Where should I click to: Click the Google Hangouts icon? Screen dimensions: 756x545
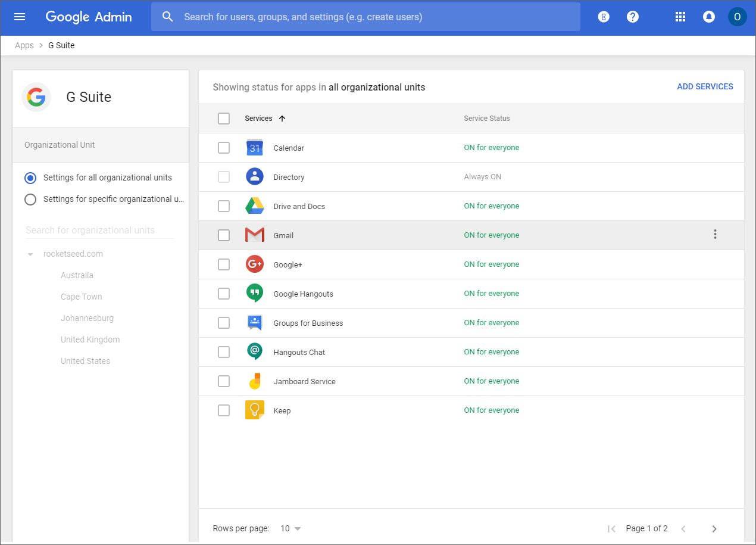[x=254, y=293]
